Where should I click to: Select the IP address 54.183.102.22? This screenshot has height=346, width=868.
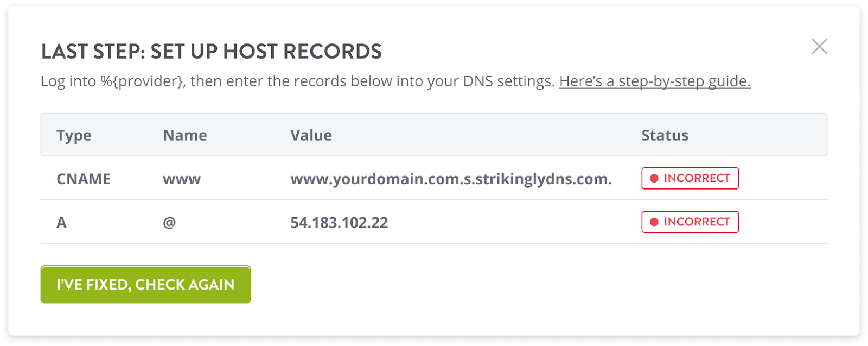click(339, 222)
